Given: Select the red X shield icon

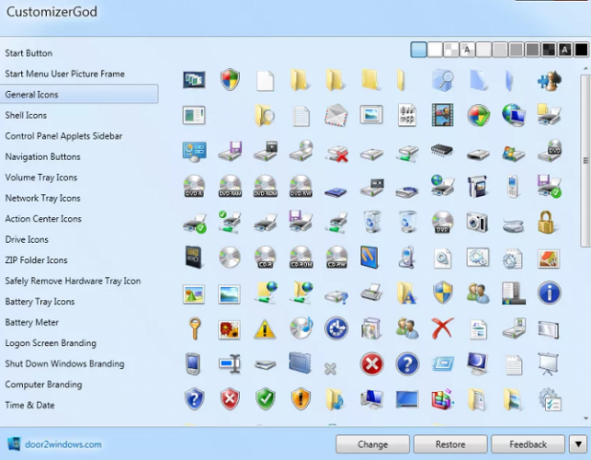Looking at the screenshot, I should point(230,399).
